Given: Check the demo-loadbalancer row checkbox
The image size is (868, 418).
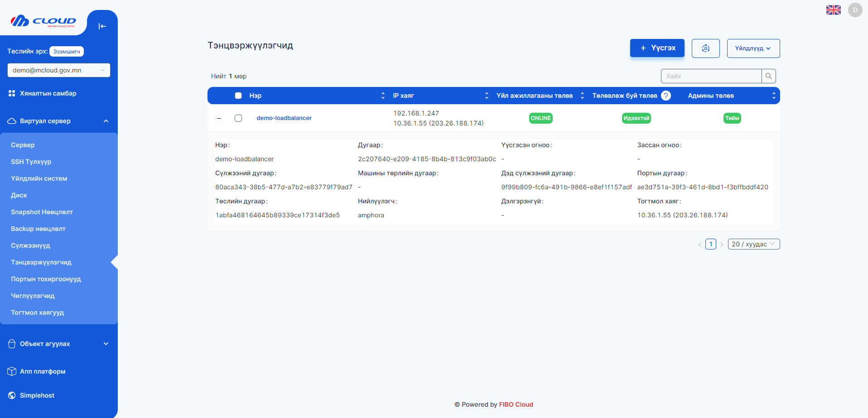Looking at the screenshot, I should click(238, 118).
